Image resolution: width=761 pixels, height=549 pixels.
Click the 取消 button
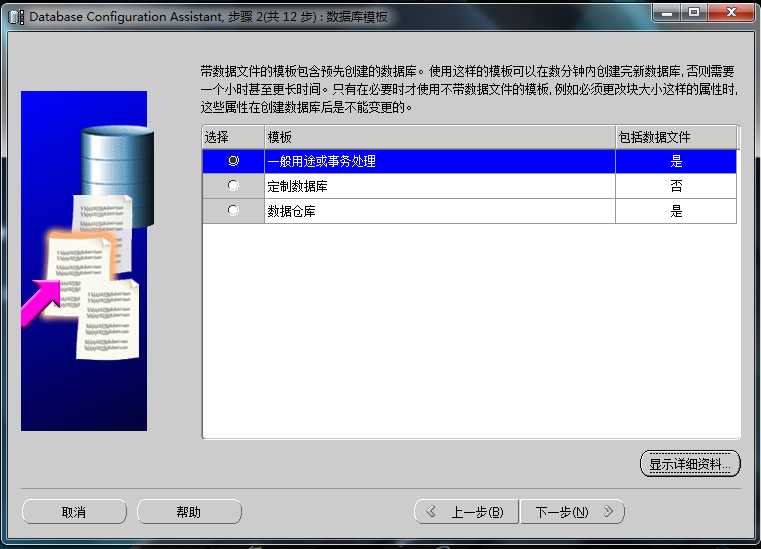74,512
